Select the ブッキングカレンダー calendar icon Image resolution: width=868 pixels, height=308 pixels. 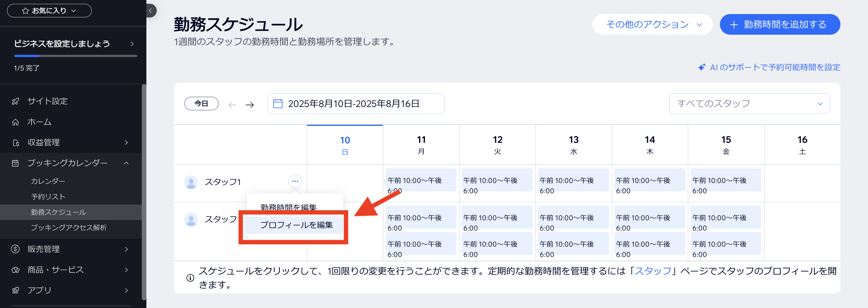pos(15,163)
